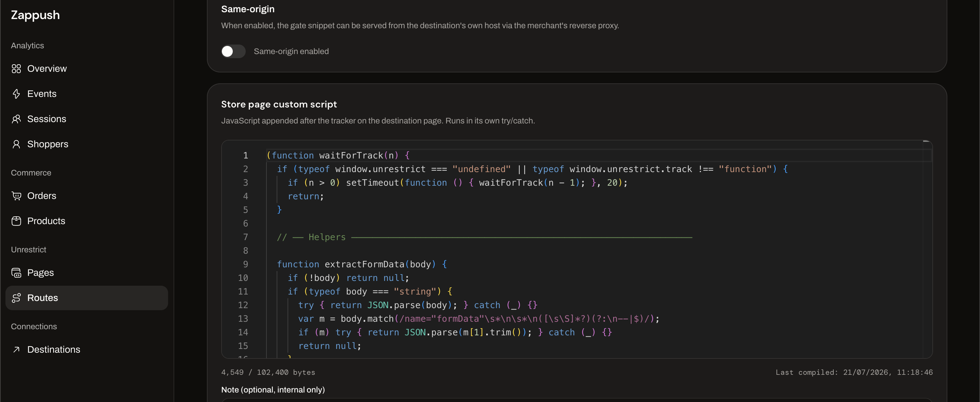The image size is (980, 402).
Task: Click the typeof window.unrestrict check line 2
Action: 532,169
